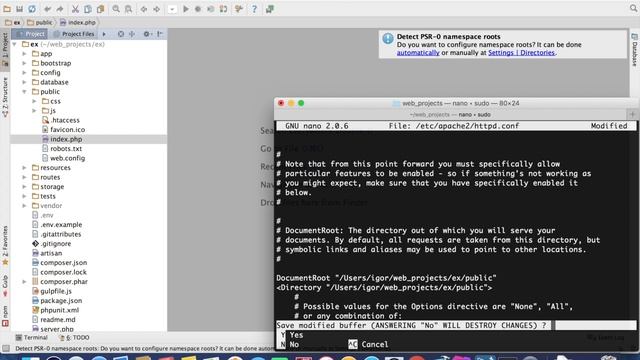Navigate Back with the left arrow icon

coord(144,9)
